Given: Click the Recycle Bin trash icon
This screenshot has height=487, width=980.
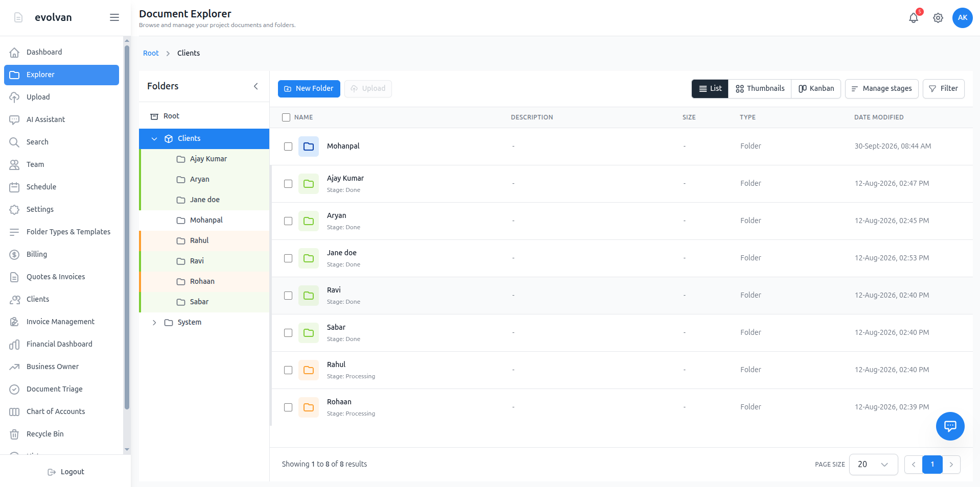Looking at the screenshot, I should pos(14,434).
